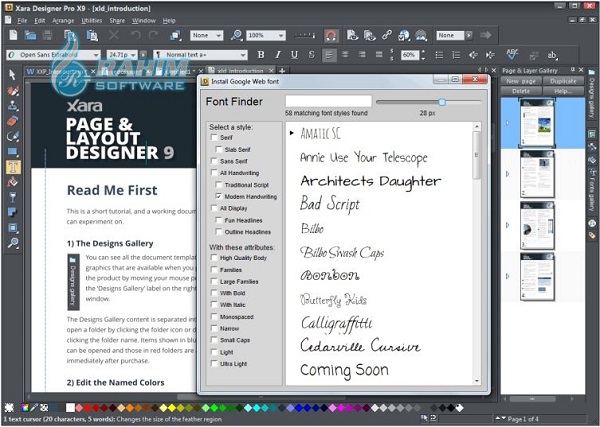Expand page 3 in Page gallery

click(508, 225)
